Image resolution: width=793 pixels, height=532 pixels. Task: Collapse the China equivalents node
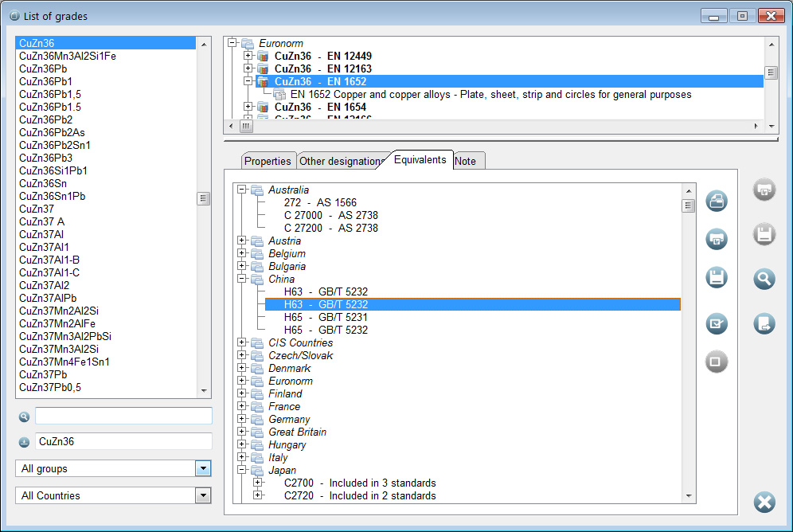click(242, 278)
